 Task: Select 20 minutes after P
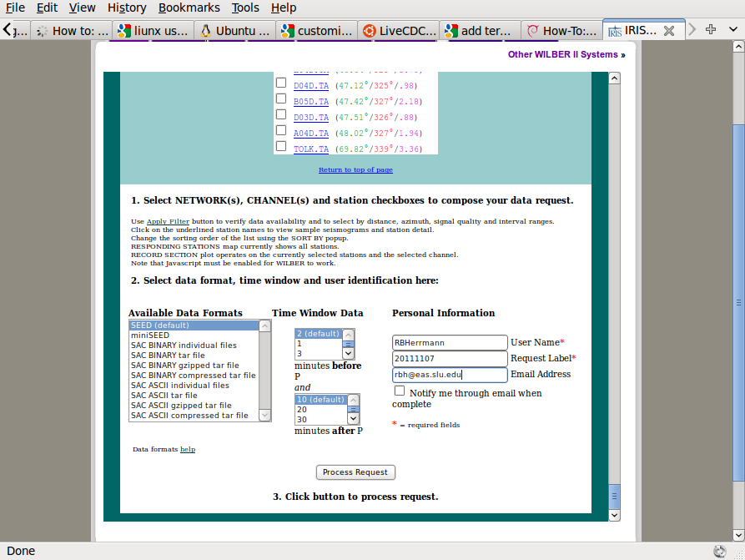pos(320,409)
